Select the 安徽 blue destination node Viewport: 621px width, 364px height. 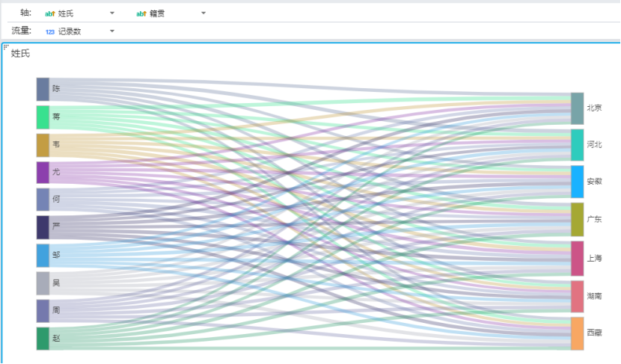[x=578, y=182]
